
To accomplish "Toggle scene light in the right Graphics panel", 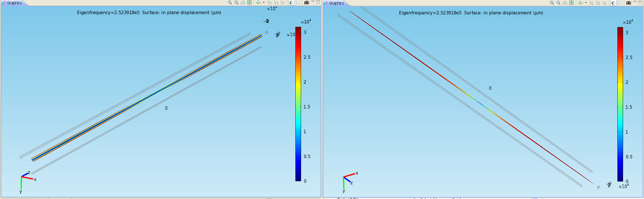I will click(x=613, y=3).
